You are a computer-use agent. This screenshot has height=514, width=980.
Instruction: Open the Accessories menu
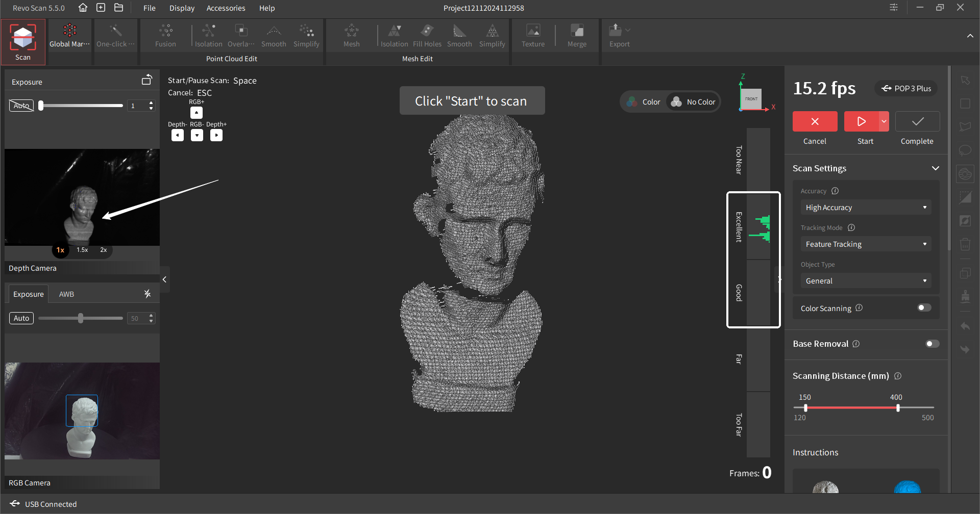226,8
